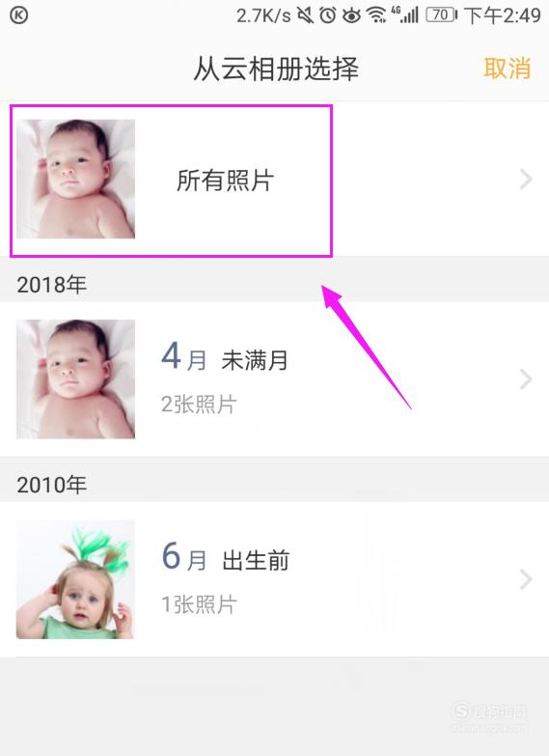
Task: Expand 所有照片 via right chevron
Action: click(526, 179)
